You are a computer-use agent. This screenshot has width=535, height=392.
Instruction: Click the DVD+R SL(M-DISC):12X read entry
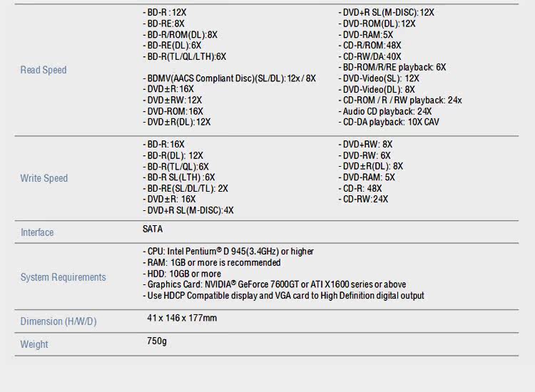386,13
